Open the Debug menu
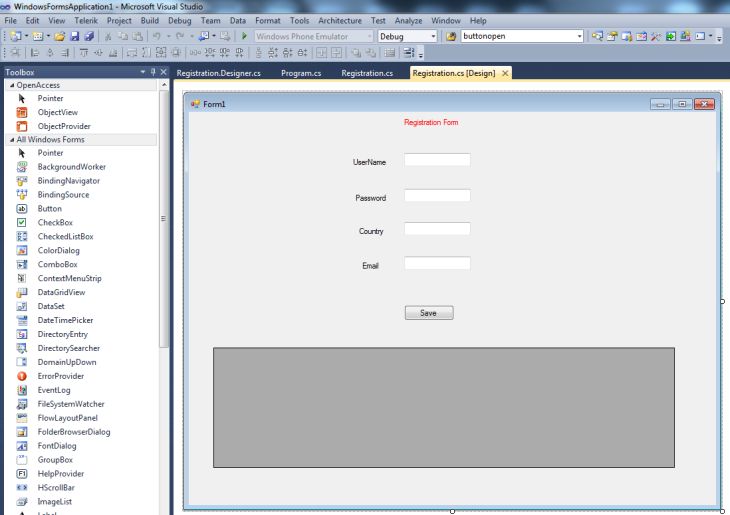730x515 pixels. 180,20
